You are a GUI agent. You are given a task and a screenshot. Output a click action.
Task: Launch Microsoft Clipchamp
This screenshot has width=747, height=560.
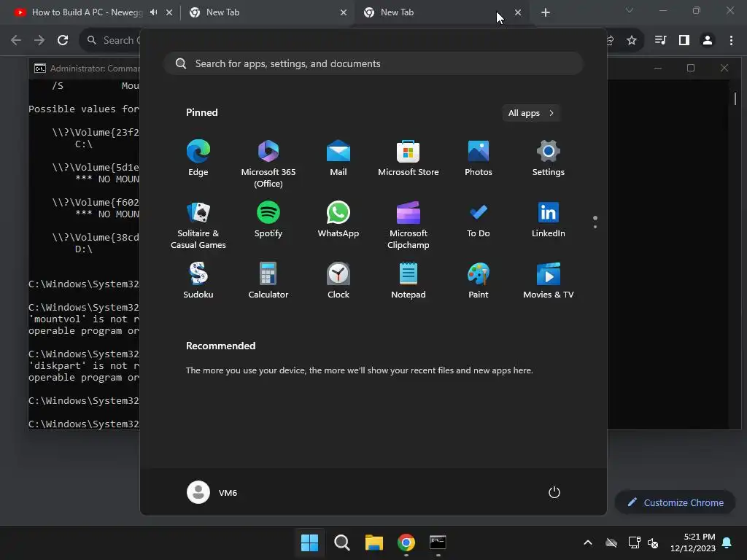pos(409,225)
